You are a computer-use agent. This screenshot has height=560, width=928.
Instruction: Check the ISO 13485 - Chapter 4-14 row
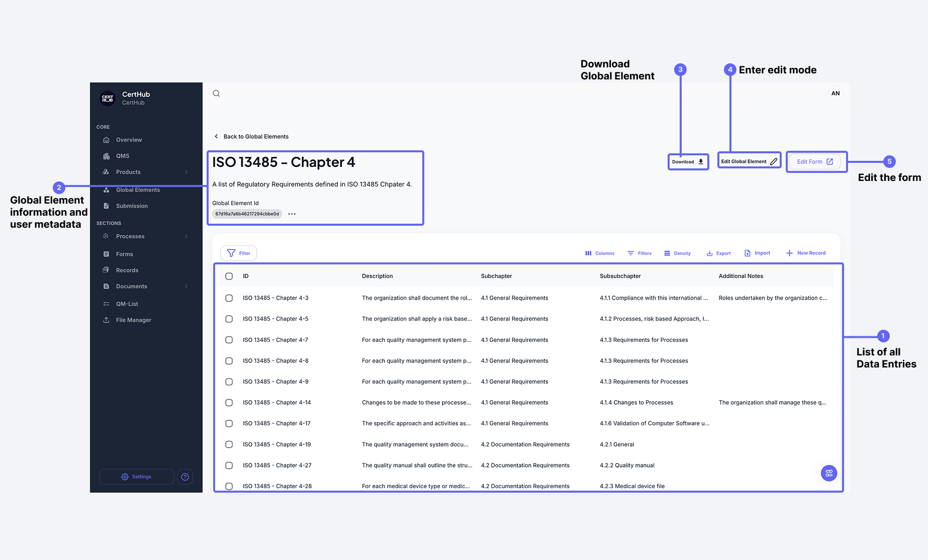coord(229,403)
